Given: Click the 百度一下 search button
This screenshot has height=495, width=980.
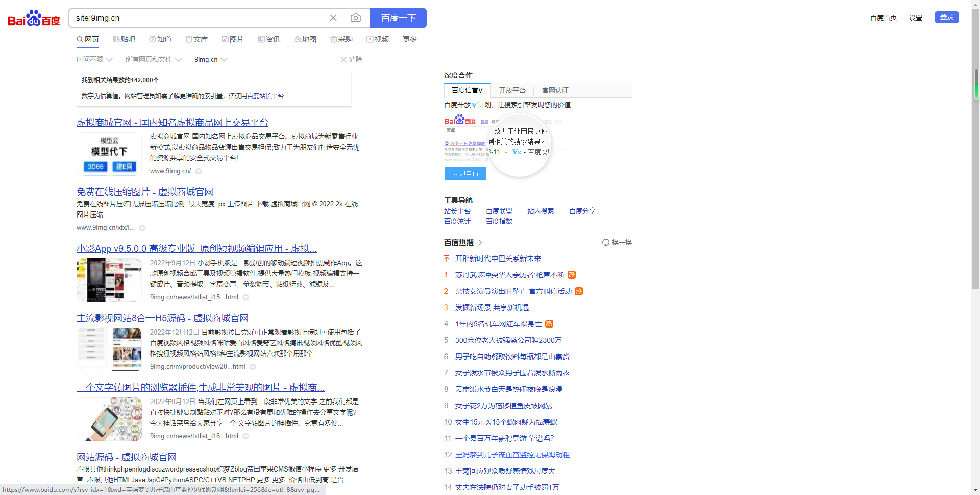Looking at the screenshot, I should [x=399, y=18].
